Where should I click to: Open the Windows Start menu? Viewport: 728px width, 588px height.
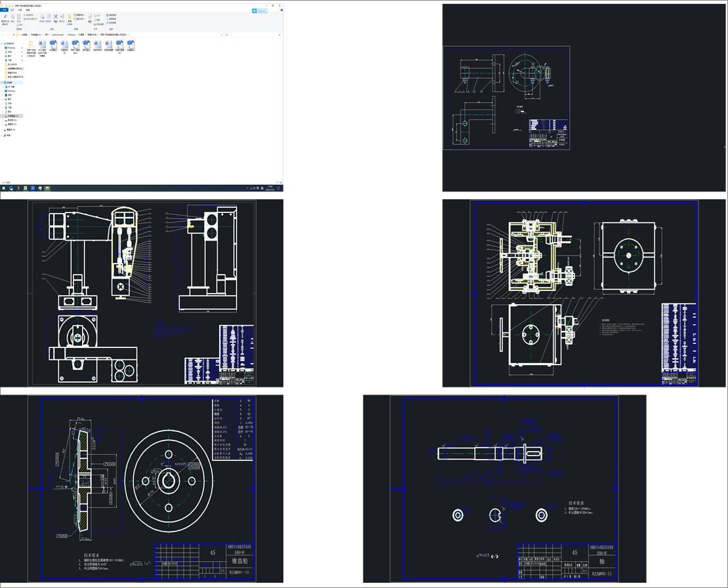pyautogui.click(x=3, y=187)
